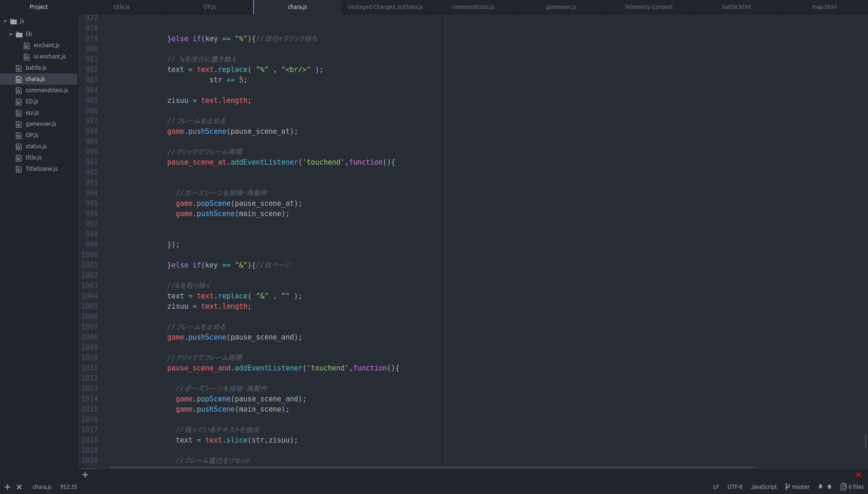This screenshot has height=494, width=868.
Task: Open status.js from the project tree
Action: [x=36, y=146]
